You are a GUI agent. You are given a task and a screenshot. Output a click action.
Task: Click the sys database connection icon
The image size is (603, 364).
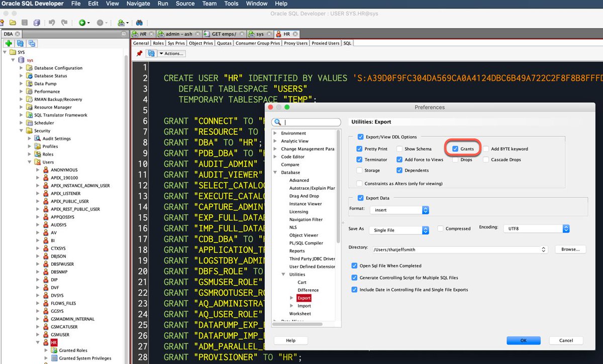click(x=21, y=60)
